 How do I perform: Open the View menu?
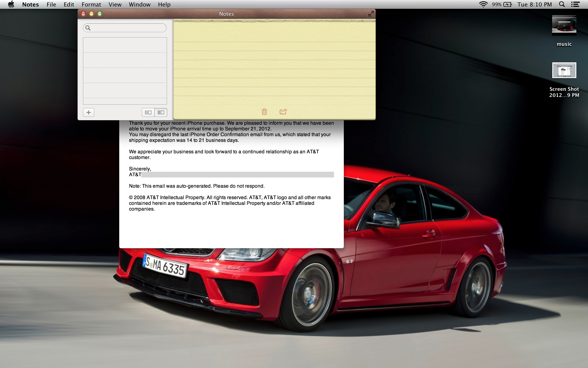click(115, 4)
